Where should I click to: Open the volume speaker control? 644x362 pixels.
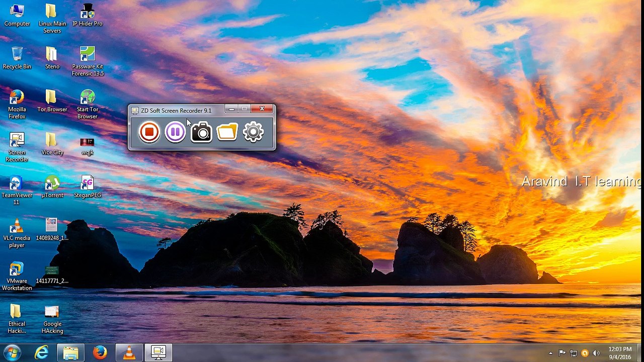click(596, 353)
